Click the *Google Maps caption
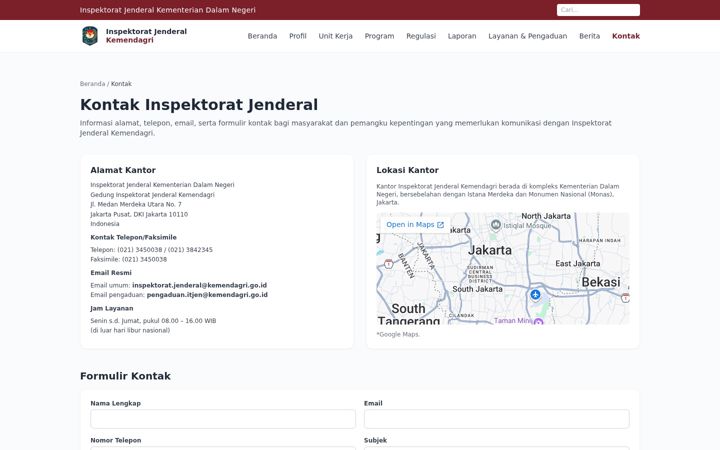The height and width of the screenshot is (450, 720). [x=398, y=335]
